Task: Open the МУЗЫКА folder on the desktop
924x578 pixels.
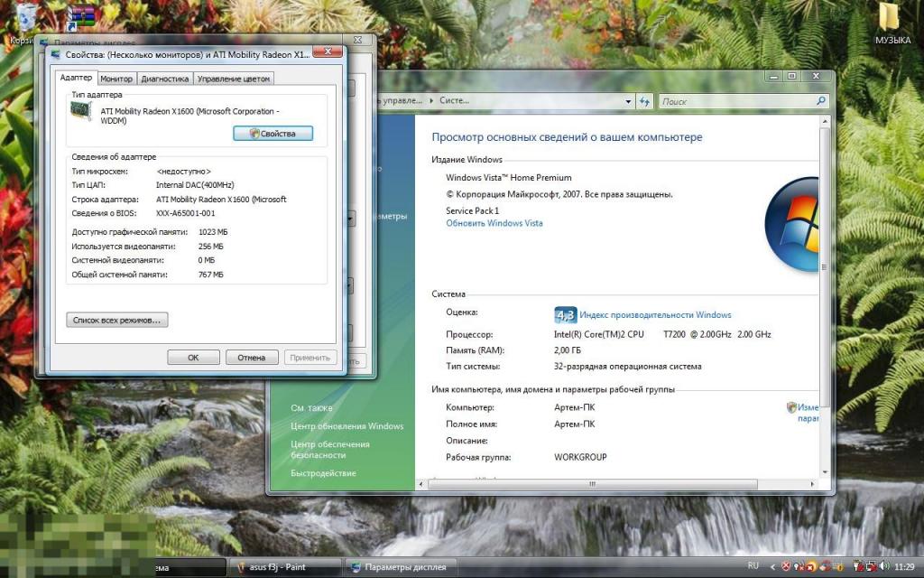Action: coord(892,23)
